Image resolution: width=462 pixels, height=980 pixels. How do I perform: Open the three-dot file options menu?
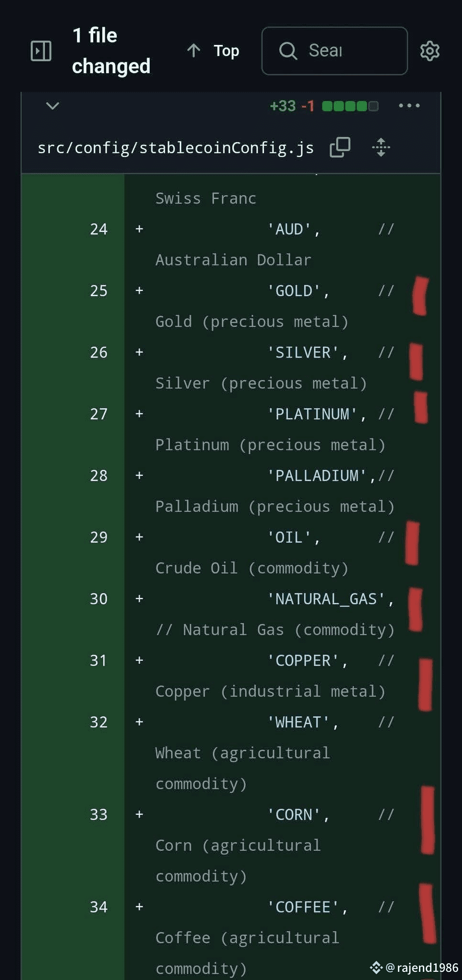coord(409,106)
